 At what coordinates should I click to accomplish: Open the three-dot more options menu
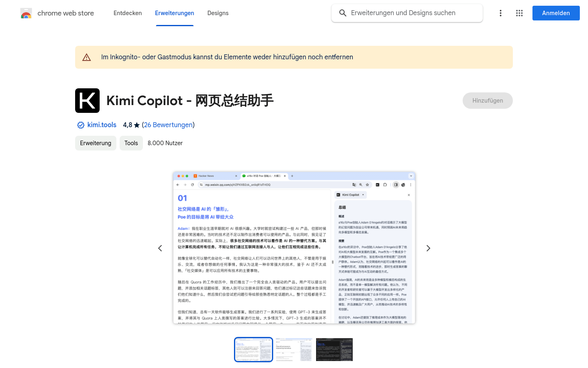click(x=501, y=13)
